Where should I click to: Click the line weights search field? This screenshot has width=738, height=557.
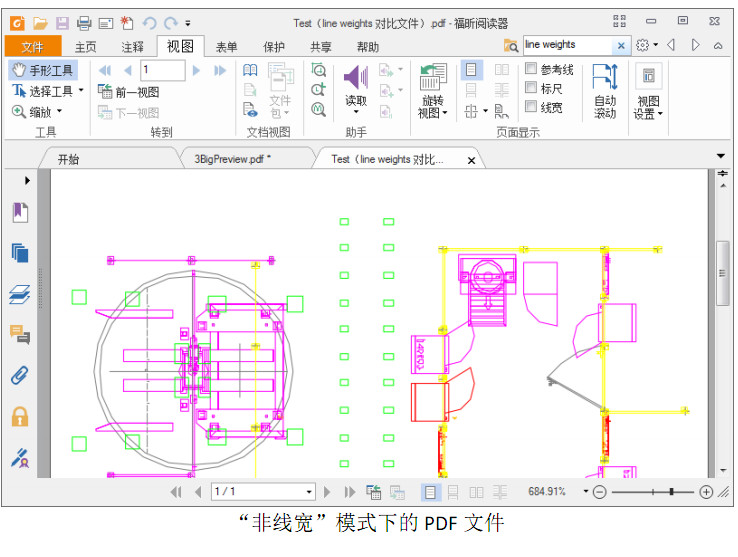566,45
